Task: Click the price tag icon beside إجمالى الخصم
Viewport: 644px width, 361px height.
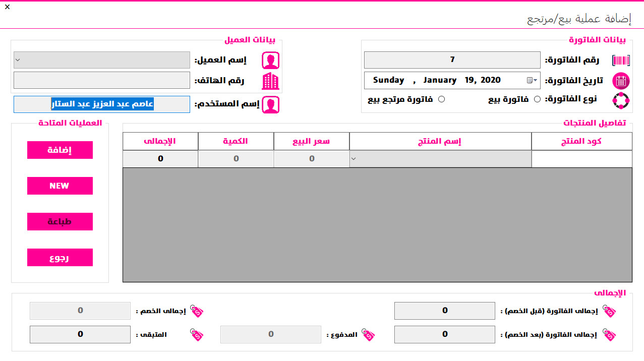Action: click(x=197, y=311)
